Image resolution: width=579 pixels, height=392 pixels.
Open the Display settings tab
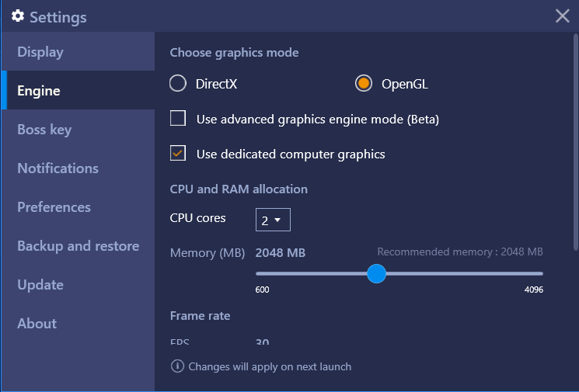(x=78, y=51)
